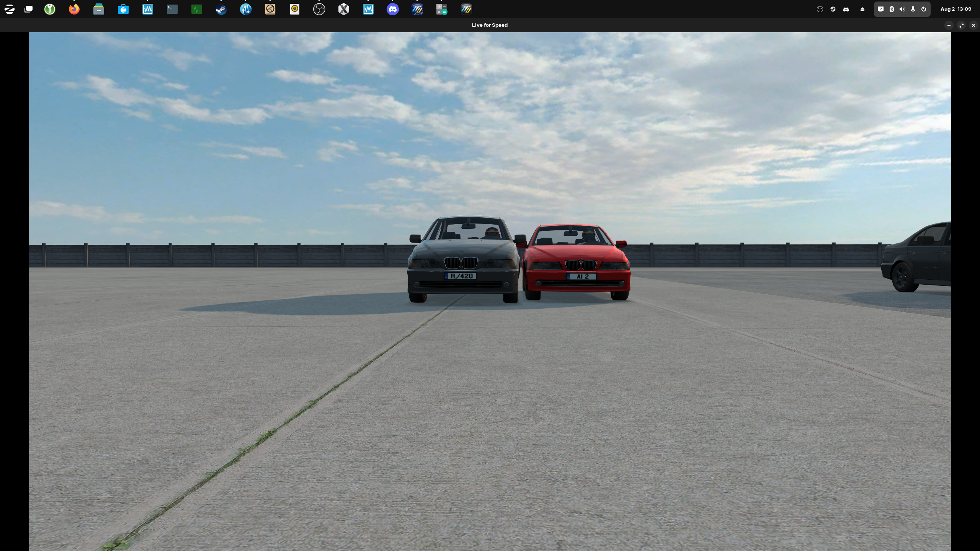The image size is (980, 551).
Task: Open the Steam taskbar icon
Action: point(221,9)
